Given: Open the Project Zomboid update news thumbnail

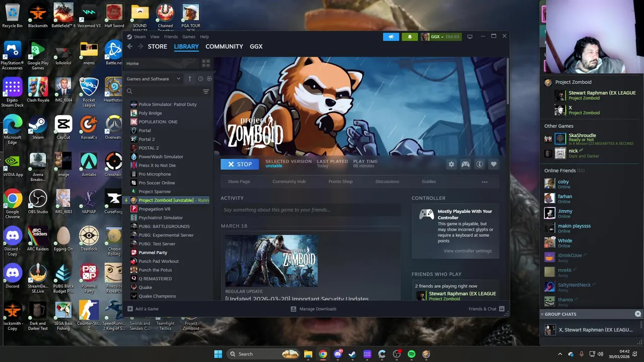Looking at the screenshot, I should tap(271, 260).
